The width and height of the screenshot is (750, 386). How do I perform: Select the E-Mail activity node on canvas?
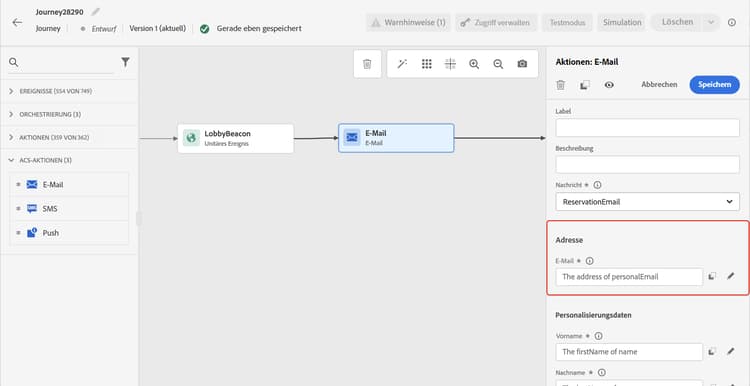[x=396, y=138]
